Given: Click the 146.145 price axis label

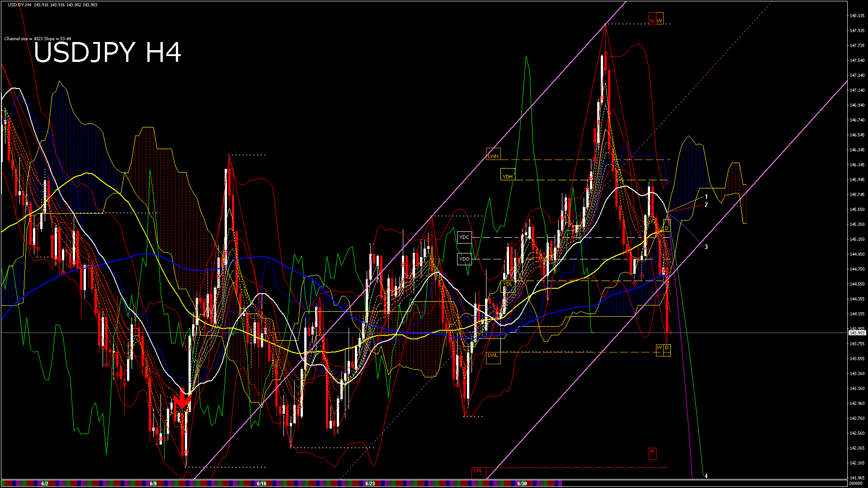Looking at the screenshot, I should 857,165.
